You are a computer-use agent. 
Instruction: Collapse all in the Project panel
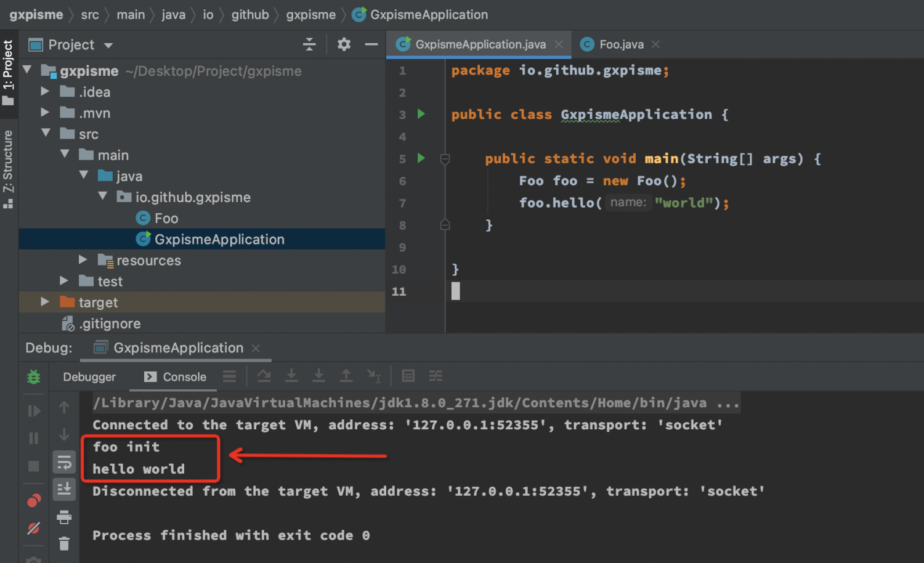coord(309,44)
